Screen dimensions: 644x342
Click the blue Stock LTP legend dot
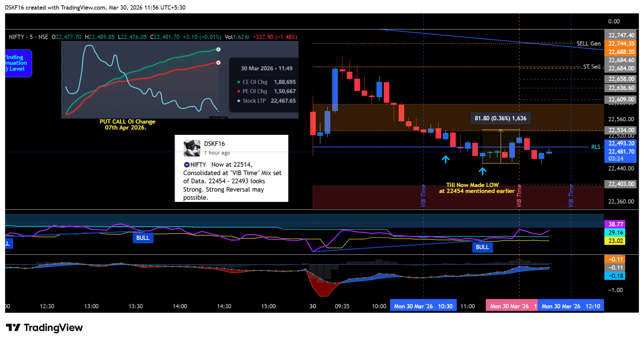coord(239,101)
